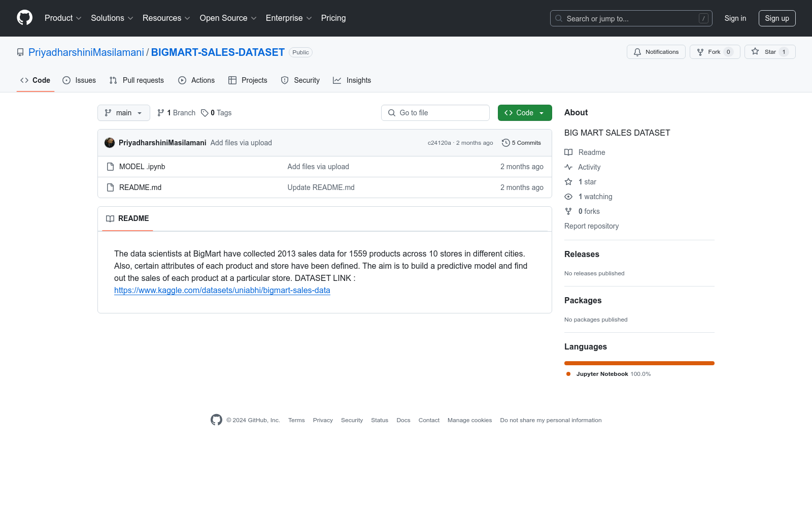
Task: Open the footer Docs link
Action: [x=403, y=420]
